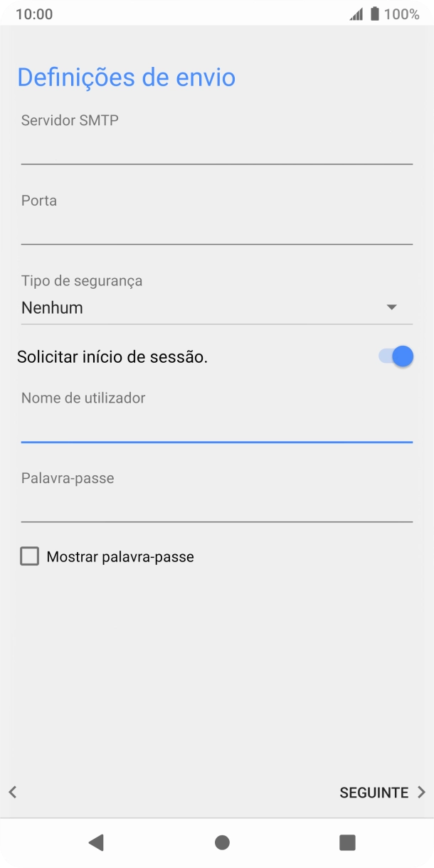Tap the back triangle navigation icon
This screenshot has height=868, width=434.
[97, 842]
